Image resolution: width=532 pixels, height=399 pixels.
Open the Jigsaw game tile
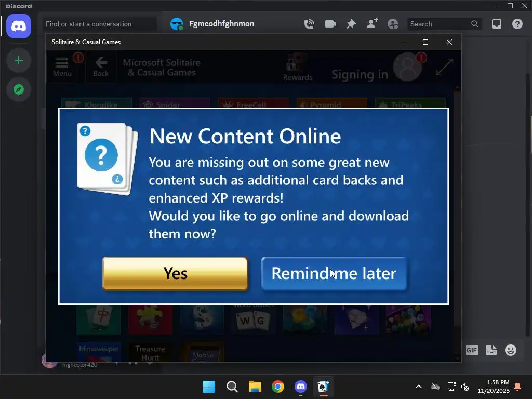[x=150, y=320]
